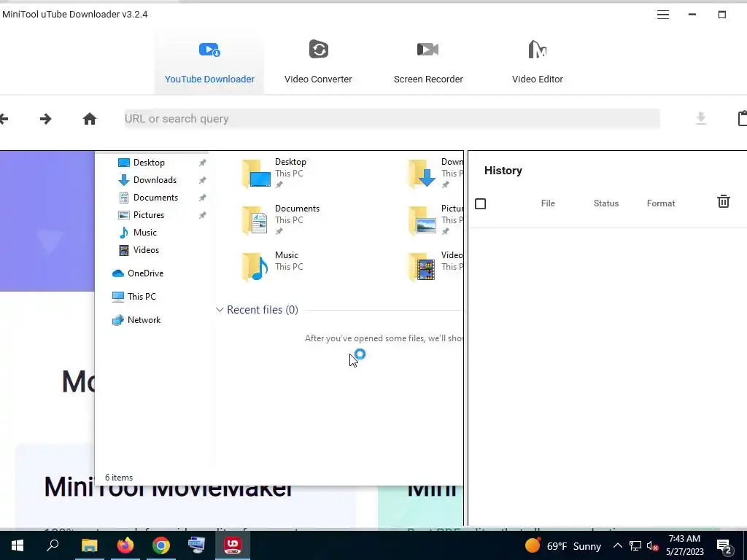Select the Documents folder tile in main pane
Screen dimensions: 747x560
[281, 220]
